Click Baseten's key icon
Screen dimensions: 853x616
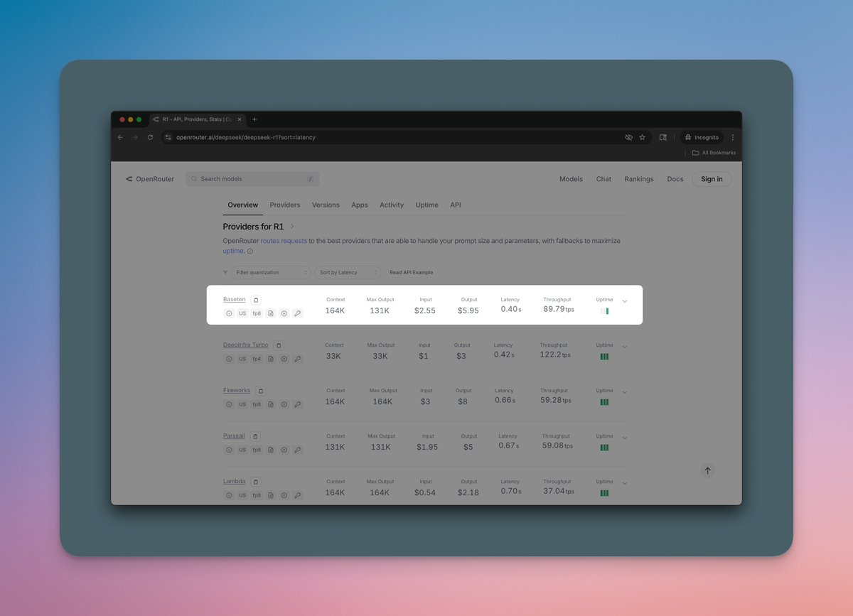[x=298, y=313]
